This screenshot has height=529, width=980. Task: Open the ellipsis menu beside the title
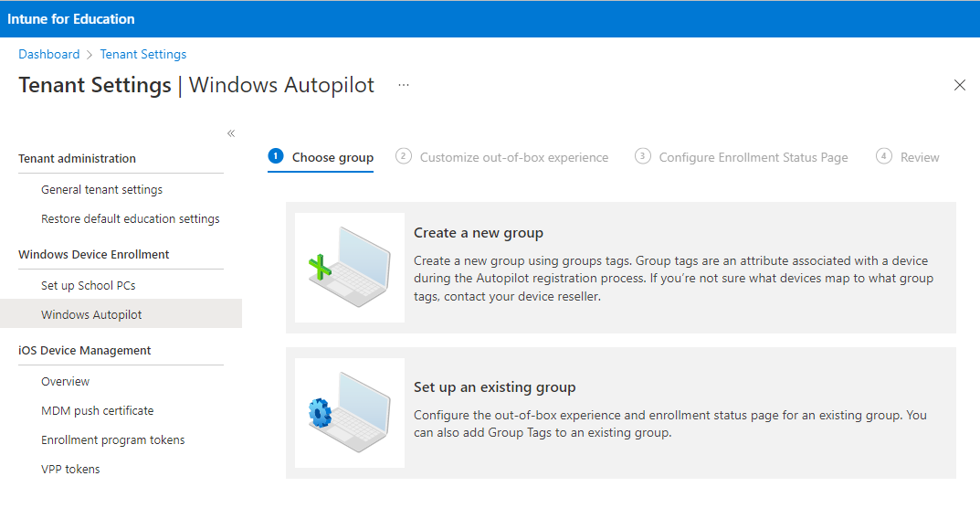(x=404, y=83)
